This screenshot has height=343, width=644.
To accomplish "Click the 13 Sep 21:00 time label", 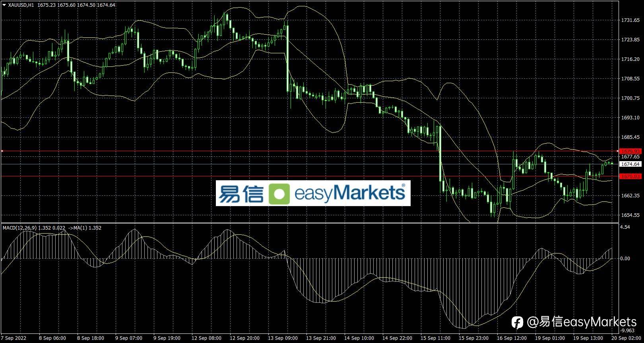I will (x=321, y=338).
